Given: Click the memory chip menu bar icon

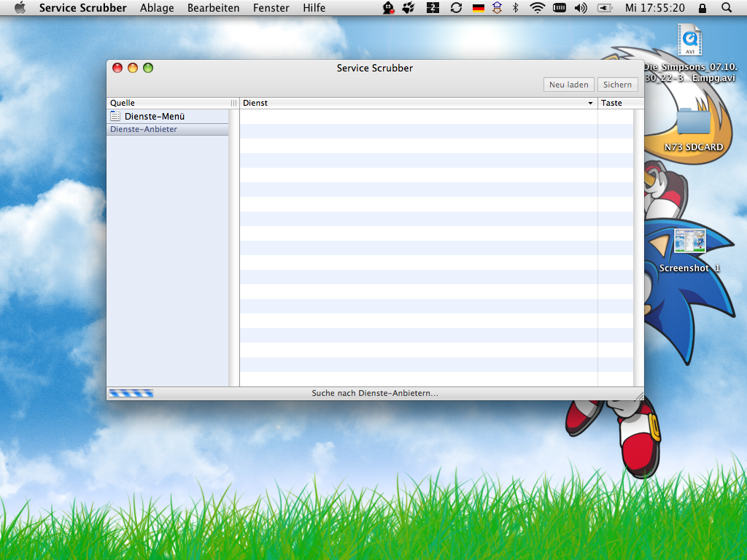Looking at the screenshot, I should pyautogui.click(x=560, y=7).
